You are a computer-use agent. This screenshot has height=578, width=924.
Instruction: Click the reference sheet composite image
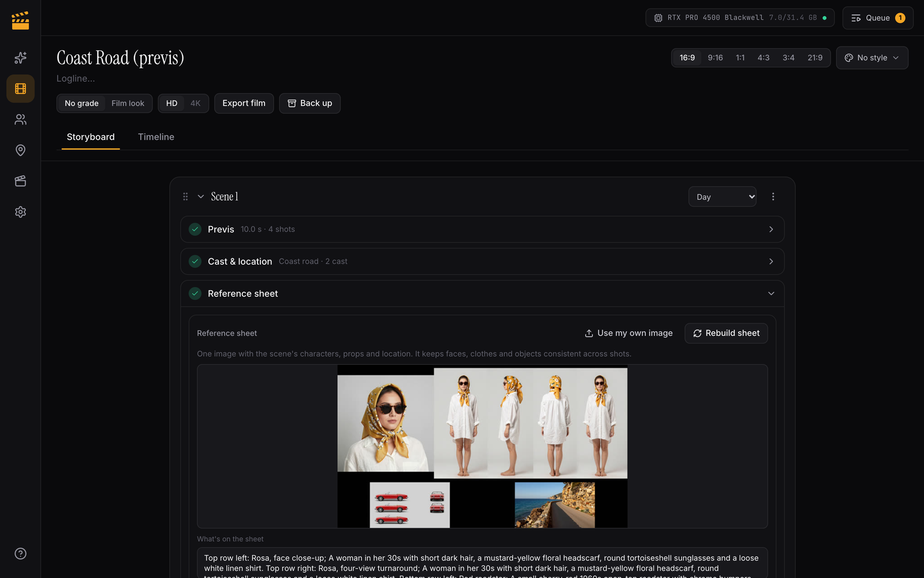(482, 446)
